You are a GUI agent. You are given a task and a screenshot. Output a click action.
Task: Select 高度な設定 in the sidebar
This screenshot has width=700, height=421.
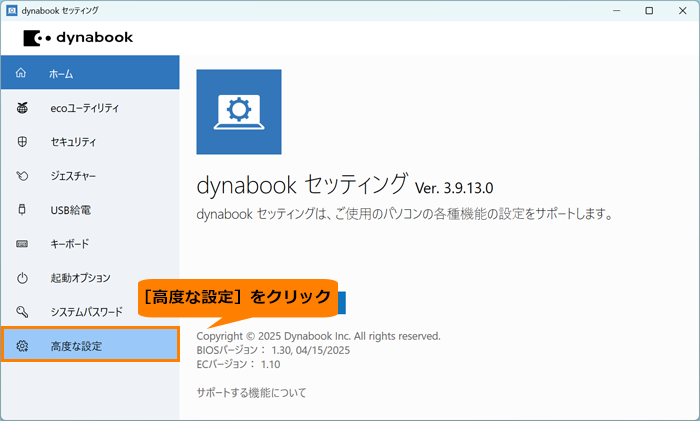tap(90, 344)
